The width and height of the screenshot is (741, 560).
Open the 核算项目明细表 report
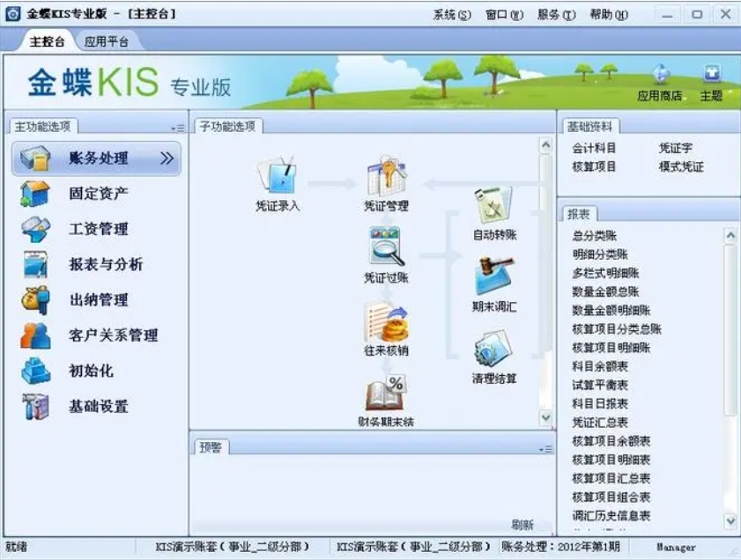tap(611, 460)
